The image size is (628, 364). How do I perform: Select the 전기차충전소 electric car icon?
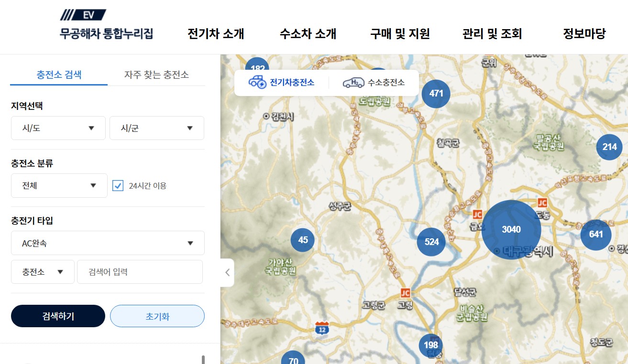coord(281,82)
